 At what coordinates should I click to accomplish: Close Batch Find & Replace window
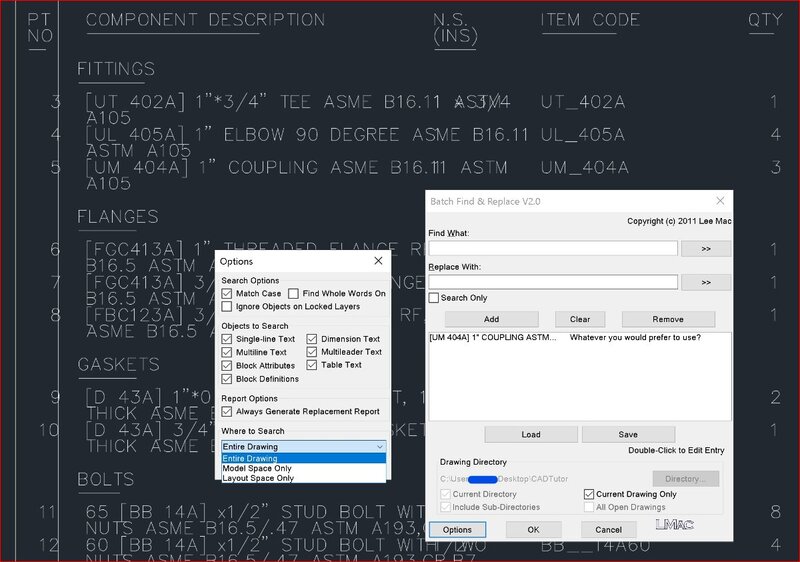720,201
